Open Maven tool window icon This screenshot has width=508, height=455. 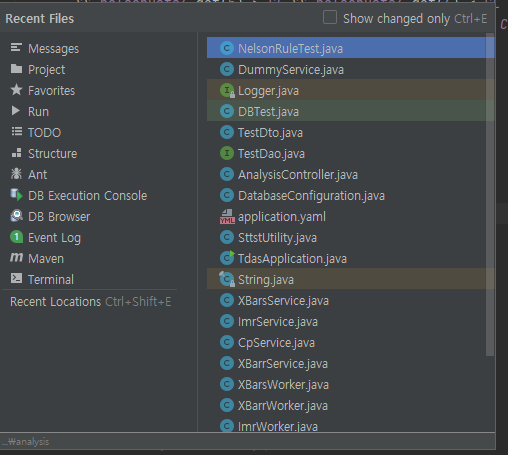(16, 258)
